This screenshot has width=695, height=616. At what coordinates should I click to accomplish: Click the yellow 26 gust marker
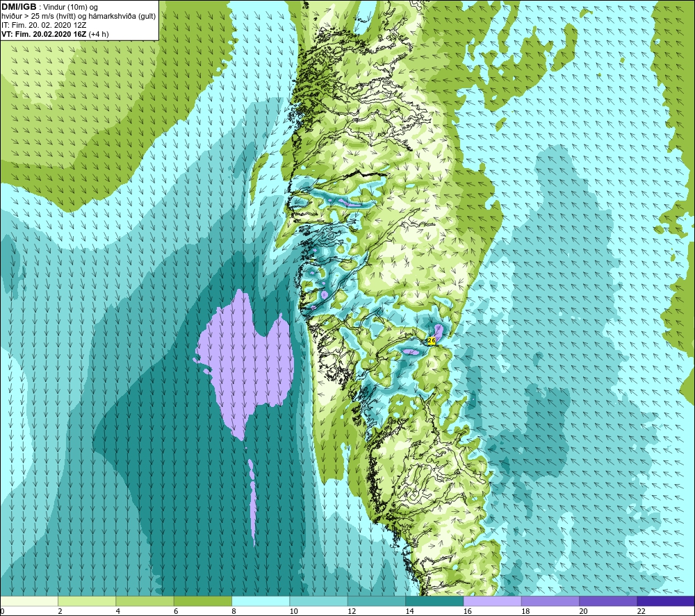[x=432, y=340]
